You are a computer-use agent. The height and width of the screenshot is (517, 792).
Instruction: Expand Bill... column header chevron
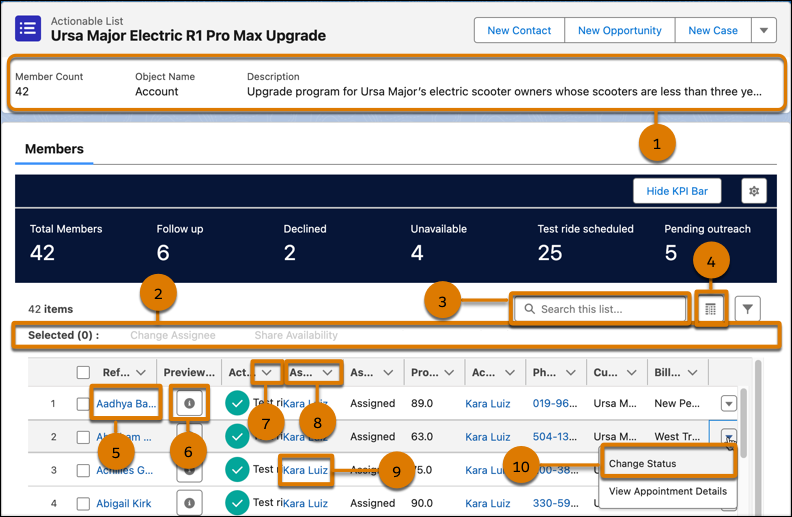(x=692, y=373)
